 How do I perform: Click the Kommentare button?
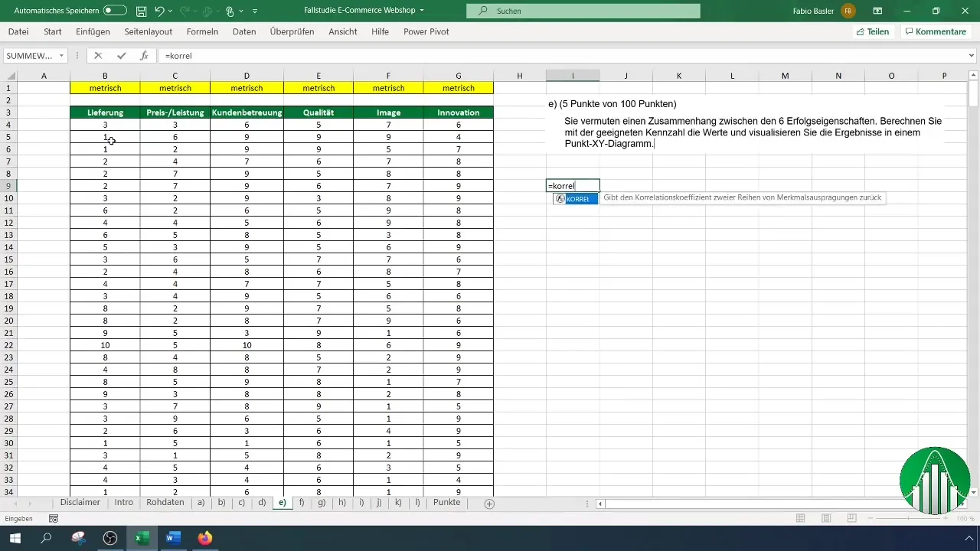pyautogui.click(x=936, y=32)
